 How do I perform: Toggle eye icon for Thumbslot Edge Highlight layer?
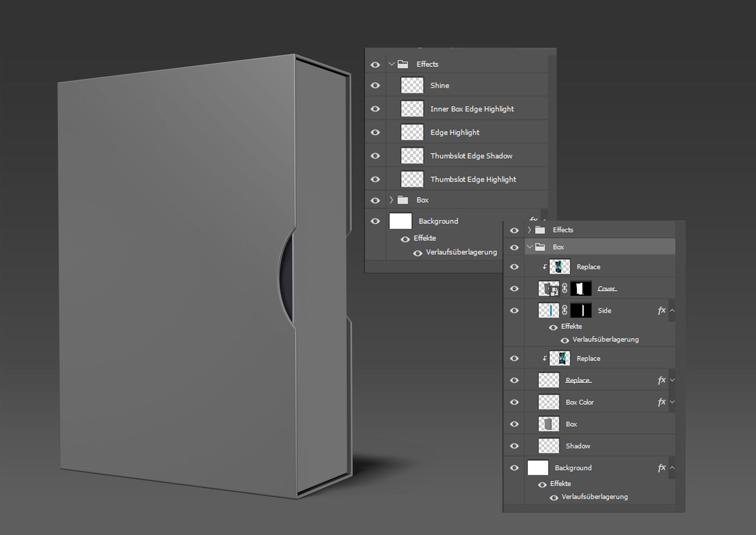pyautogui.click(x=375, y=179)
